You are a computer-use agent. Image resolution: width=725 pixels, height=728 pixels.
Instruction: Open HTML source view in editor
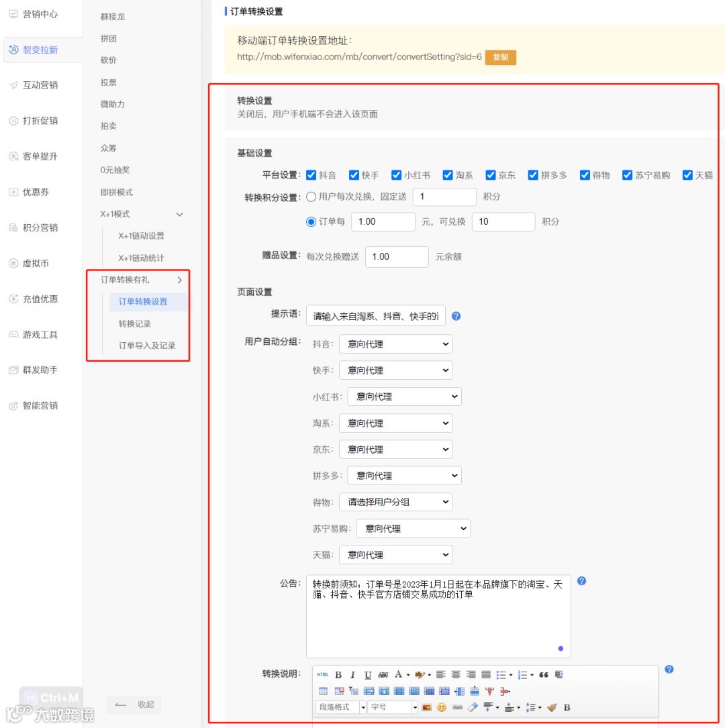click(x=322, y=674)
